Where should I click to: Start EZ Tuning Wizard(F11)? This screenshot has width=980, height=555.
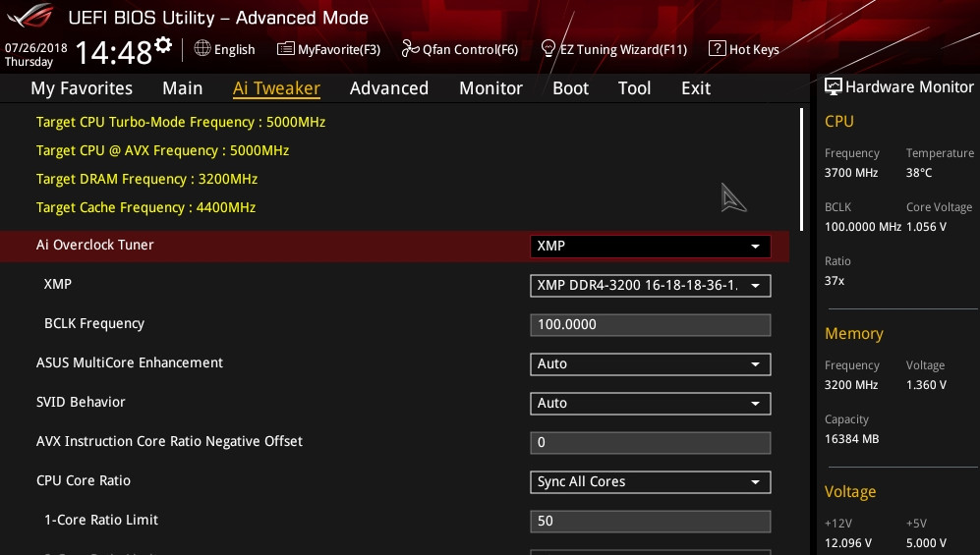pos(614,49)
